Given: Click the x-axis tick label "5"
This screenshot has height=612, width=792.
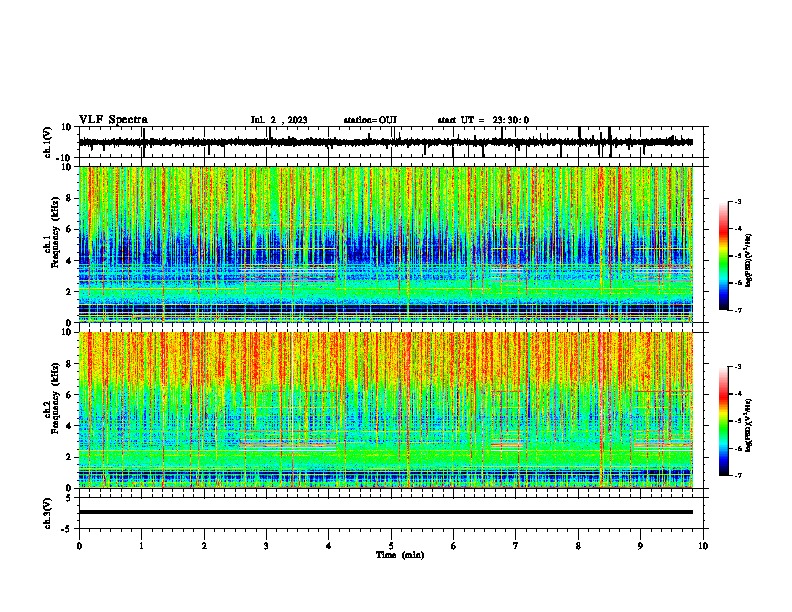Looking at the screenshot, I should [391, 546].
